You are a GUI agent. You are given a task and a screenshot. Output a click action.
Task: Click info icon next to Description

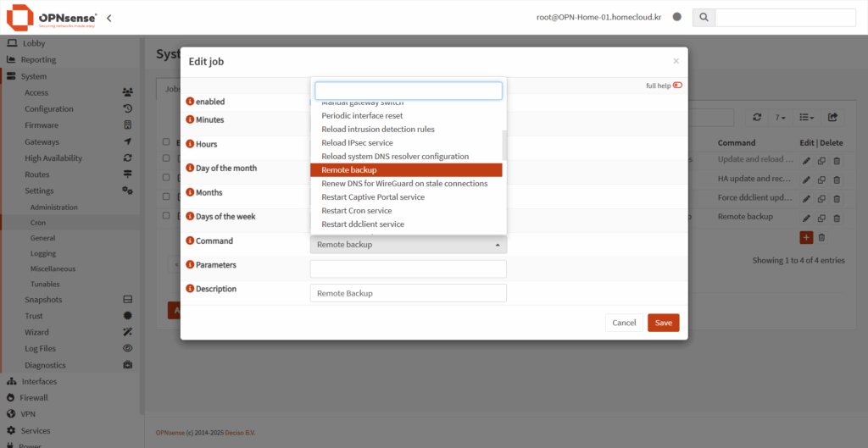click(x=190, y=290)
